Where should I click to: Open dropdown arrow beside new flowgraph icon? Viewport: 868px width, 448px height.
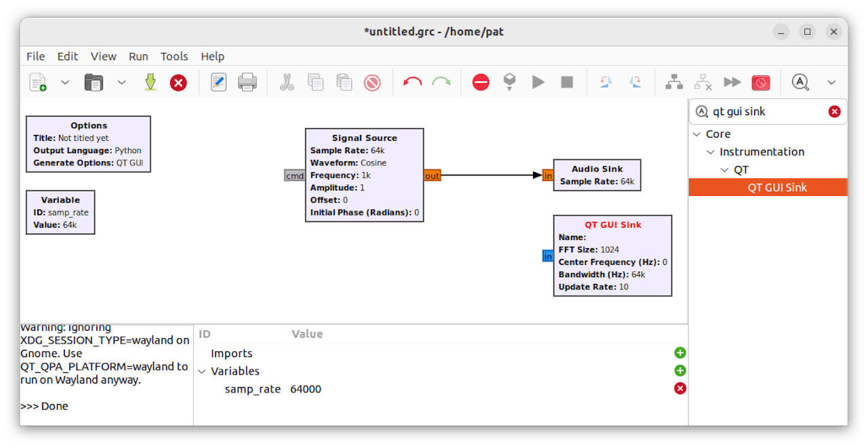65,83
